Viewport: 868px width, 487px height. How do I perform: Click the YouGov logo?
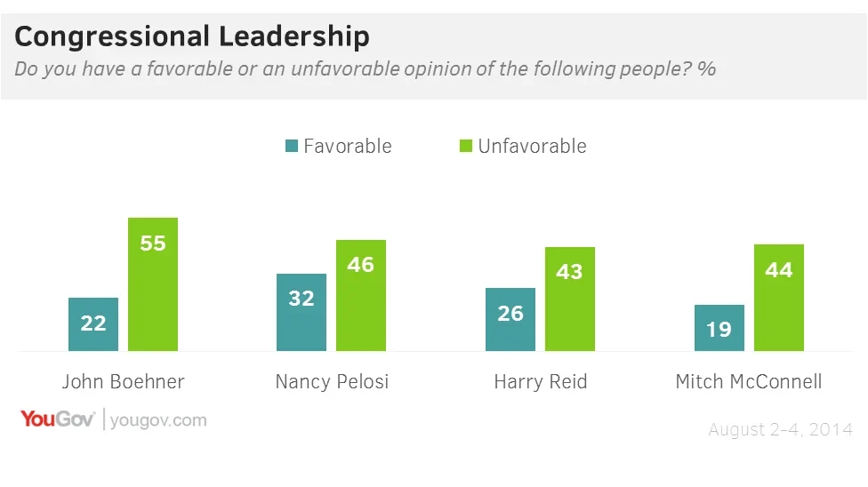(x=57, y=419)
